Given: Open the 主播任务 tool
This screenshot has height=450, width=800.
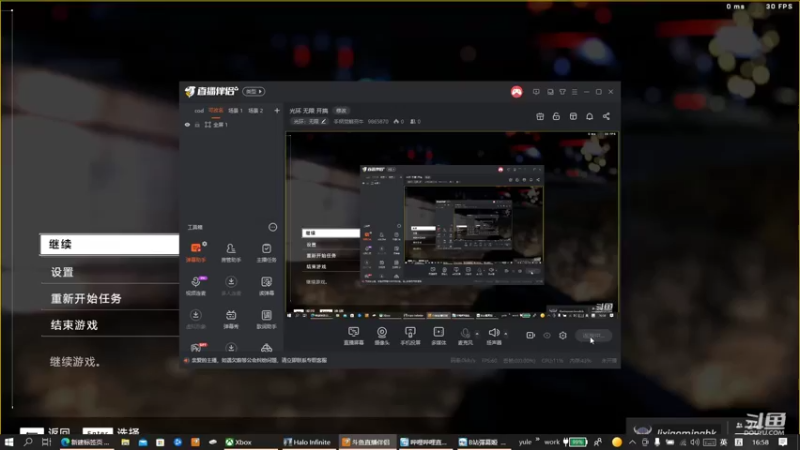Looking at the screenshot, I should tap(266, 252).
